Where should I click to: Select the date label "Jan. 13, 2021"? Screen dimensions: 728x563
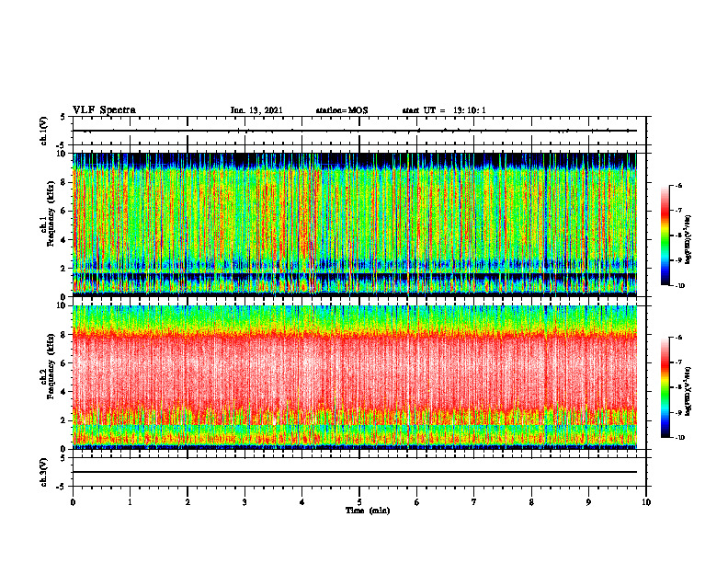[256, 110]
